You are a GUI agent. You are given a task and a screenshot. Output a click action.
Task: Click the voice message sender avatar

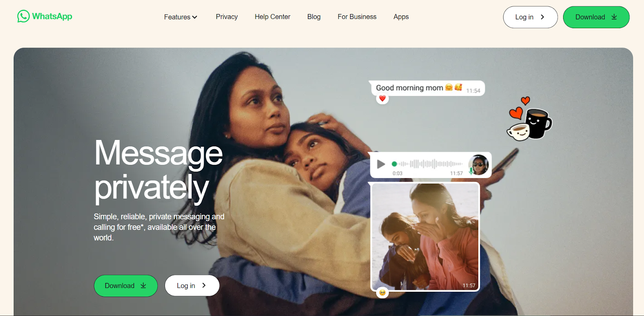479,164
